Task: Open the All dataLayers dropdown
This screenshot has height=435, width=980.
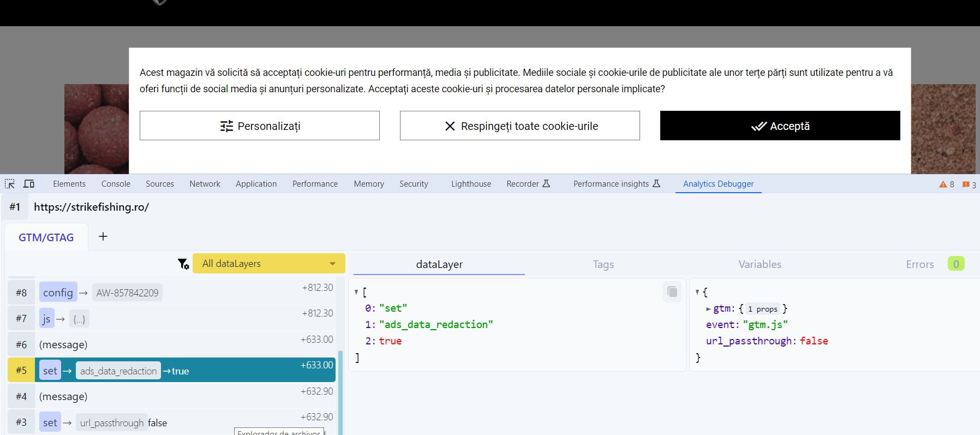Action: click(x=268, y=264)
